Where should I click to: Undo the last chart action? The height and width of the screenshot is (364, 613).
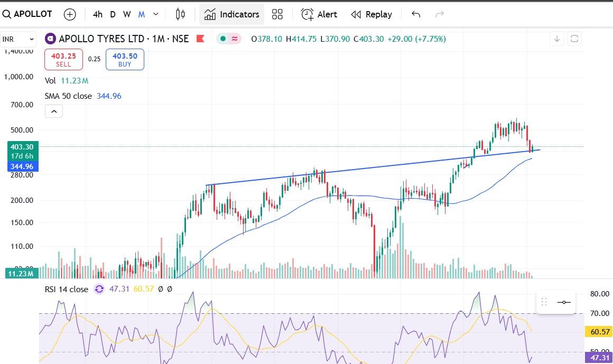(x=416, y=14)
